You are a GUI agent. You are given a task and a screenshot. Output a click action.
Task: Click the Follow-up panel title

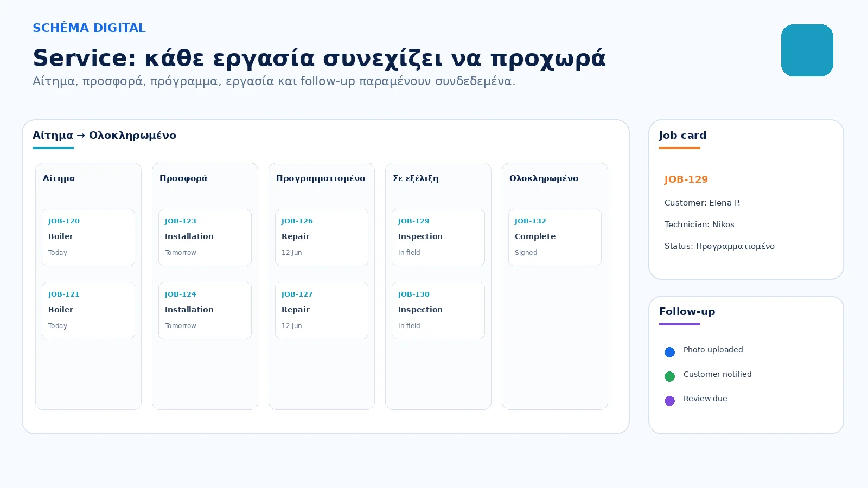coord(687,312)
